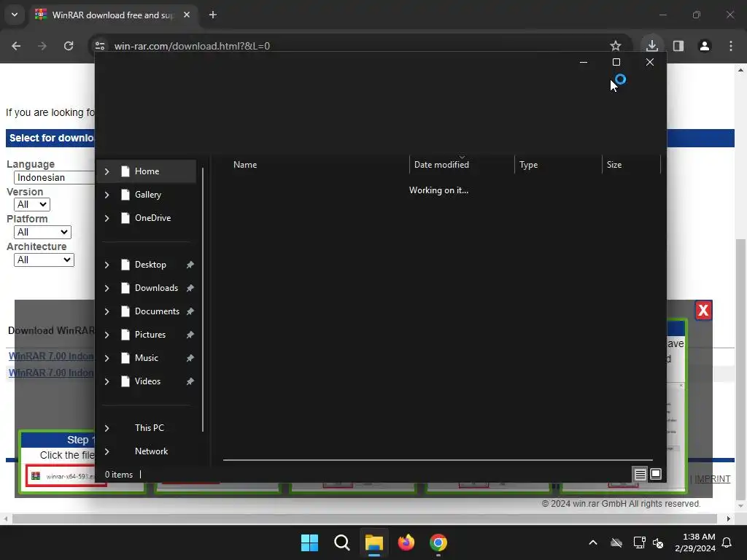Image resolution: width=747 pixels, height=560 pixels.
Task: Minimize the File Explorer window
Action: click(x=583, y=63)
